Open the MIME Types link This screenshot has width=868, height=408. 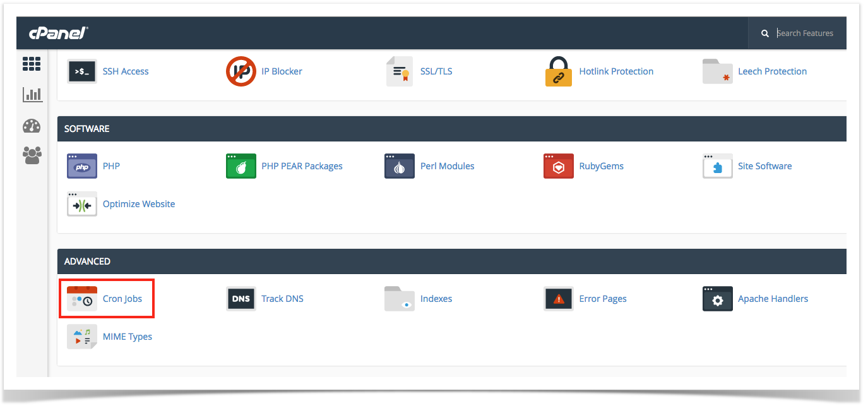[128, 337]
